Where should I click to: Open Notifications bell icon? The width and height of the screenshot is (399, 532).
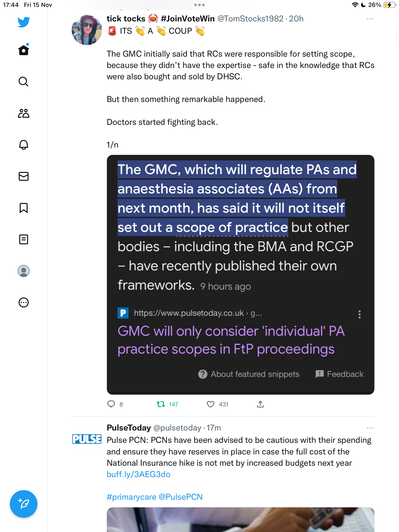point(24,145)
